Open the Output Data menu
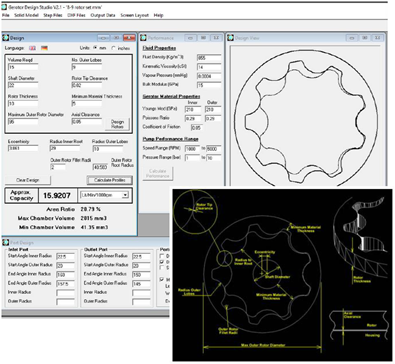 pos(103,15)
